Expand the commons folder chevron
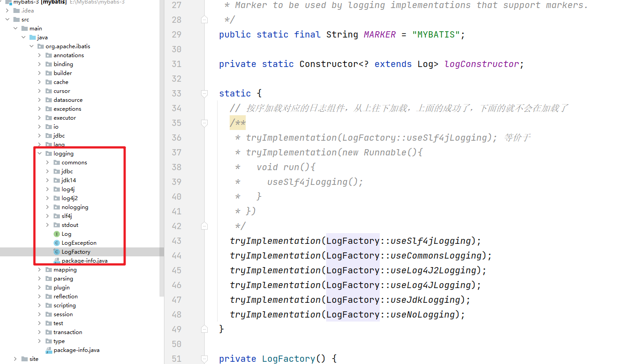634x364 pixels. point(47,163)
